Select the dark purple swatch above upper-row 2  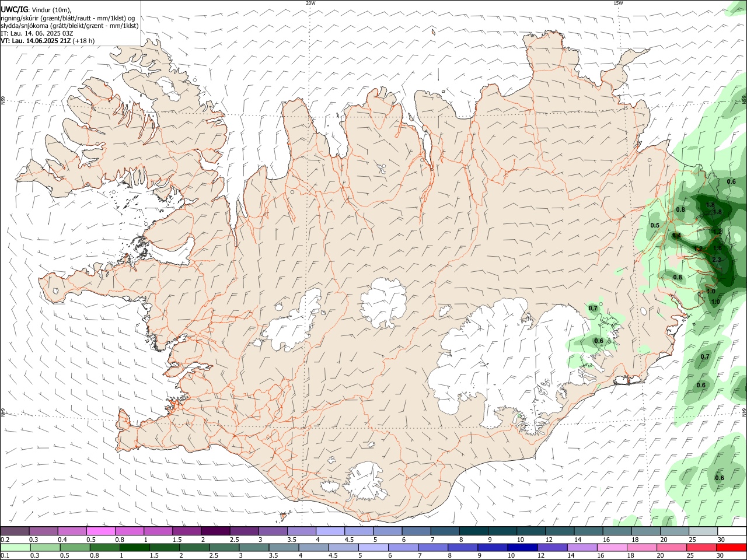(x=215, y=531)
